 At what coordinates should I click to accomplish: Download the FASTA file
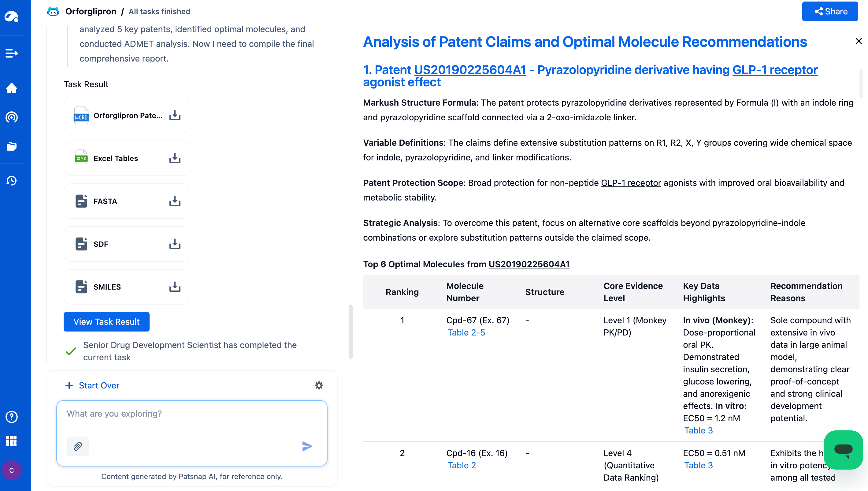(175, 201)
